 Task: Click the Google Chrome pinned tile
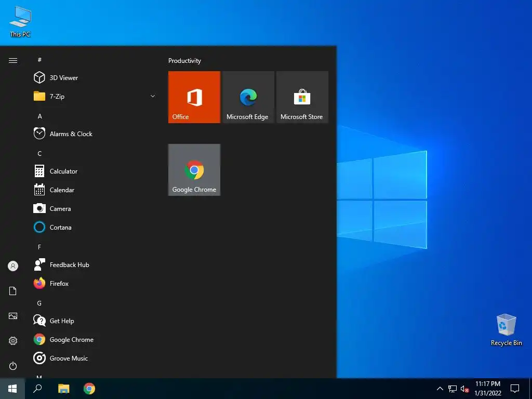194,170
